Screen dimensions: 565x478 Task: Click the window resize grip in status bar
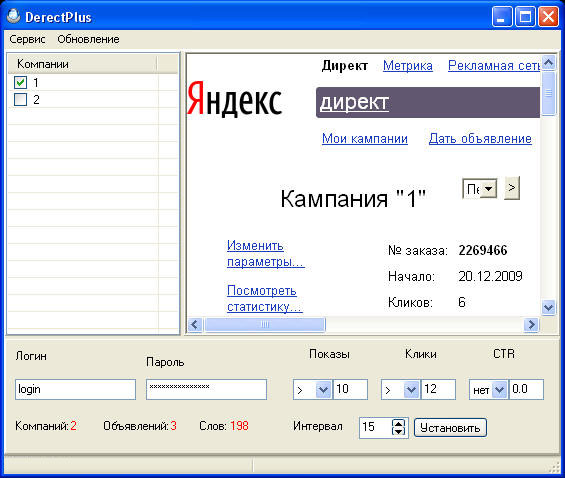point(555,468)
